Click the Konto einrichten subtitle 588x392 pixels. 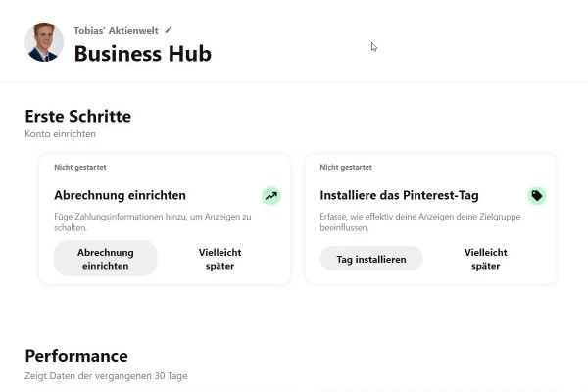tap(60, 134)
